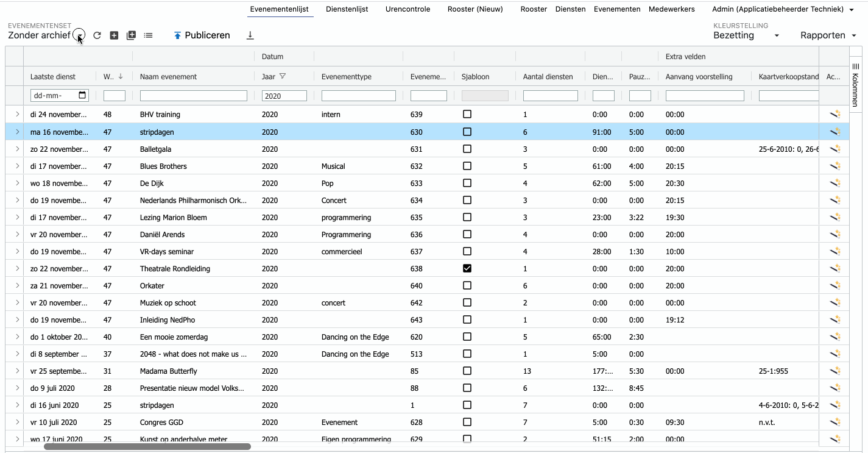Click the download icon after Publiceren
868x453 pixels.
250,36
